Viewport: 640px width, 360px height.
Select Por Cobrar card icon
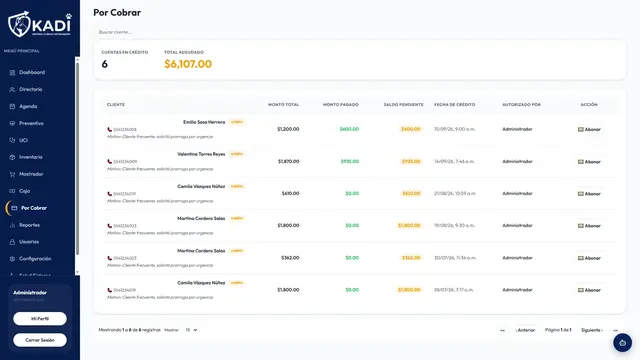tap(14, 208)
